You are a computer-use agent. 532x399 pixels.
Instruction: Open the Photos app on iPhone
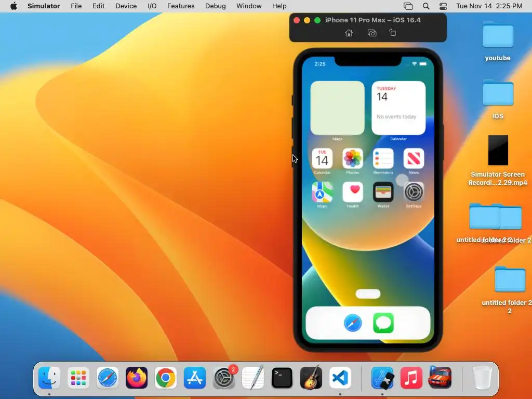point(353,158)
